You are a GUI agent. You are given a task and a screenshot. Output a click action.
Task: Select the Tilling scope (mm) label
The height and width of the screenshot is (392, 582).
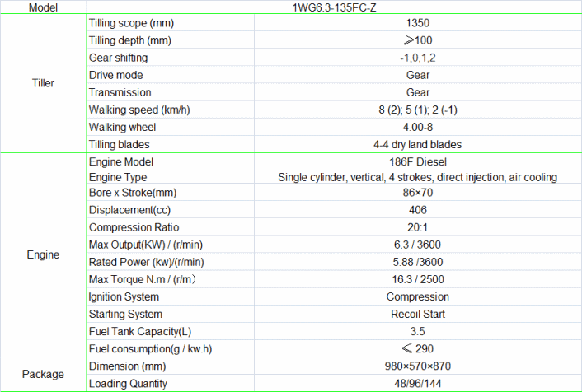click(131, 23)
